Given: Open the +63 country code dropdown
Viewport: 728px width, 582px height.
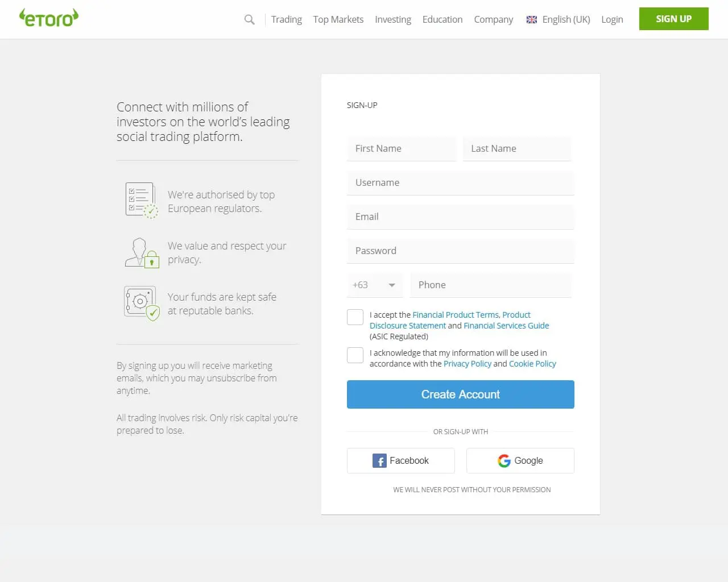Looking at the screenshot, I should tap(374, 285).
